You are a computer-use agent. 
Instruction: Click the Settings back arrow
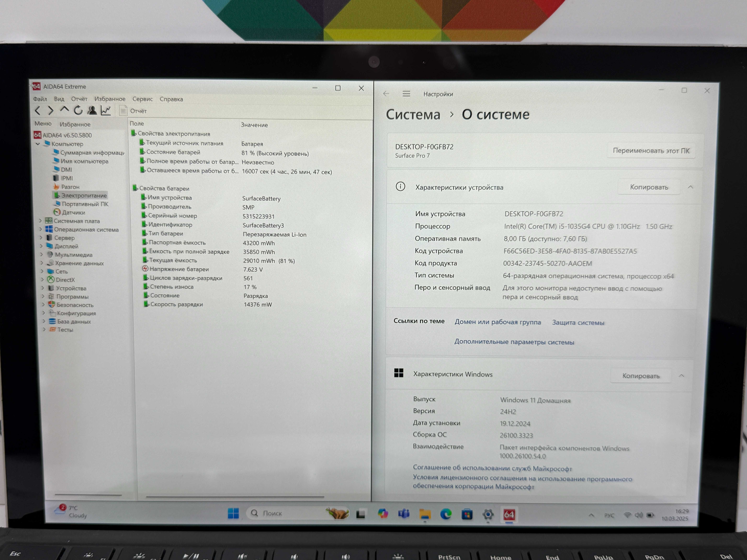[x=386, y=94]
